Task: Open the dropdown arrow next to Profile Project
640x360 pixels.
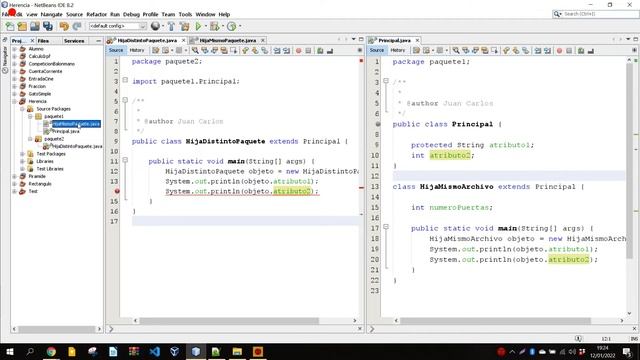Action: pos(240,27)
